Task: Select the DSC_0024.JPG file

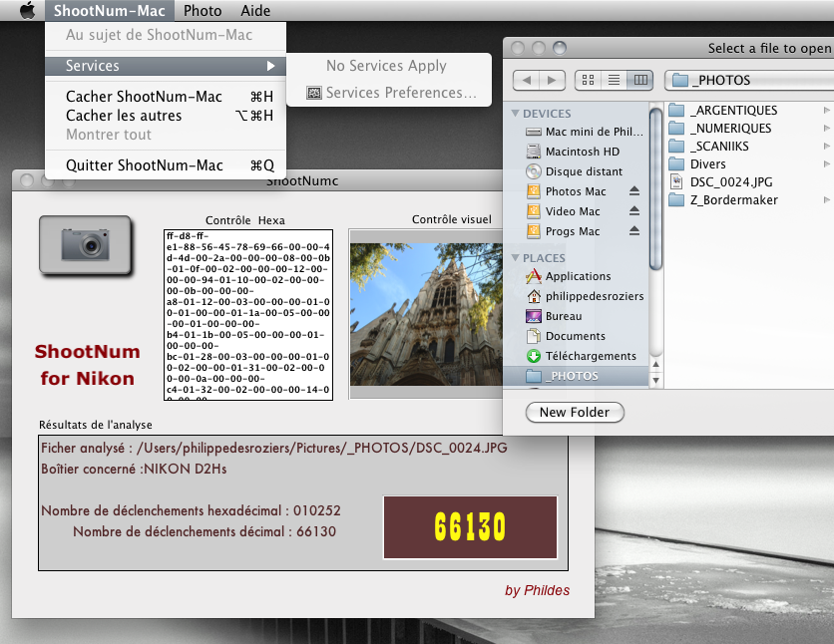Action: click(720, 182)
